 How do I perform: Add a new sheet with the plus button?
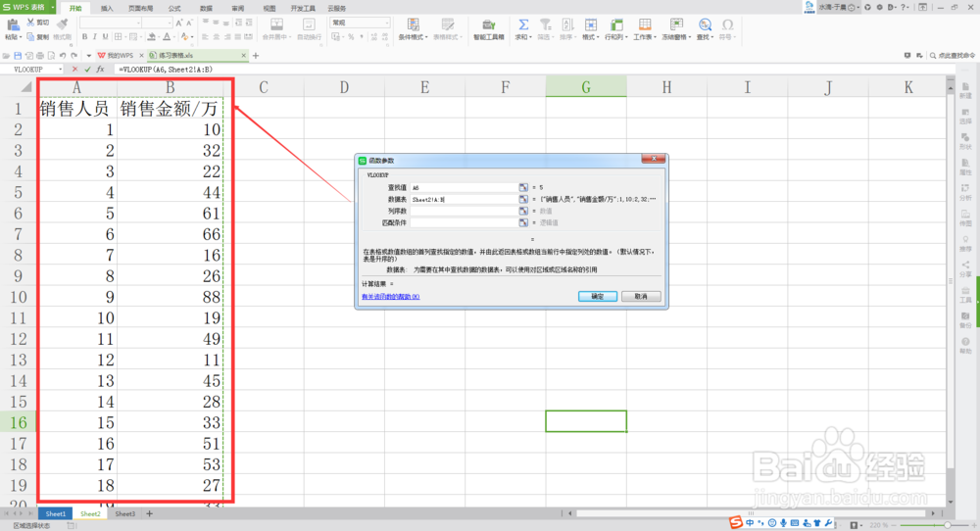(149, 513)
